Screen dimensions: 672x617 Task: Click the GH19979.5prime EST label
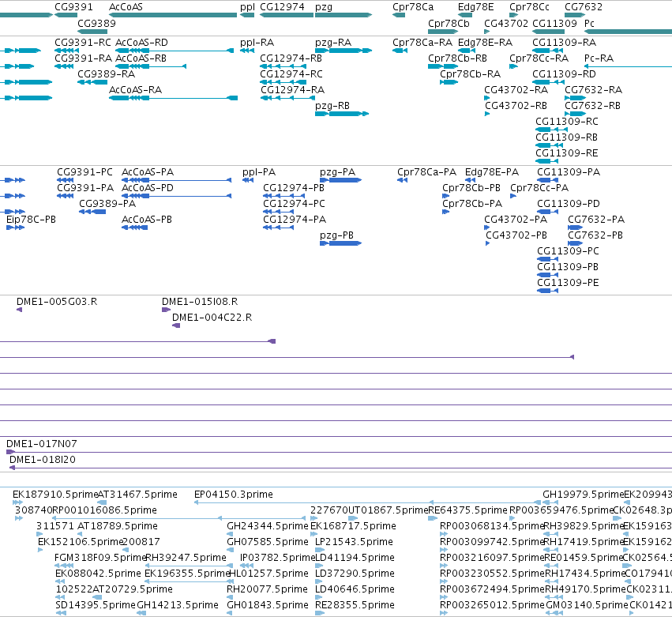[x=583, y=495]
